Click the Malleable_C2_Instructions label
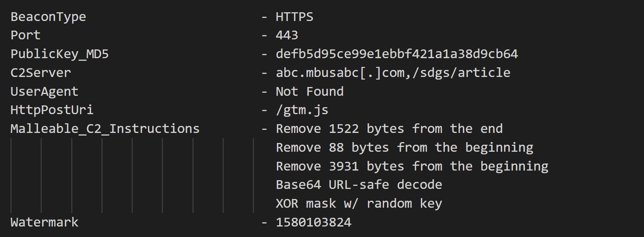Viewport: 644px width, 237px height. coord(105,129)
